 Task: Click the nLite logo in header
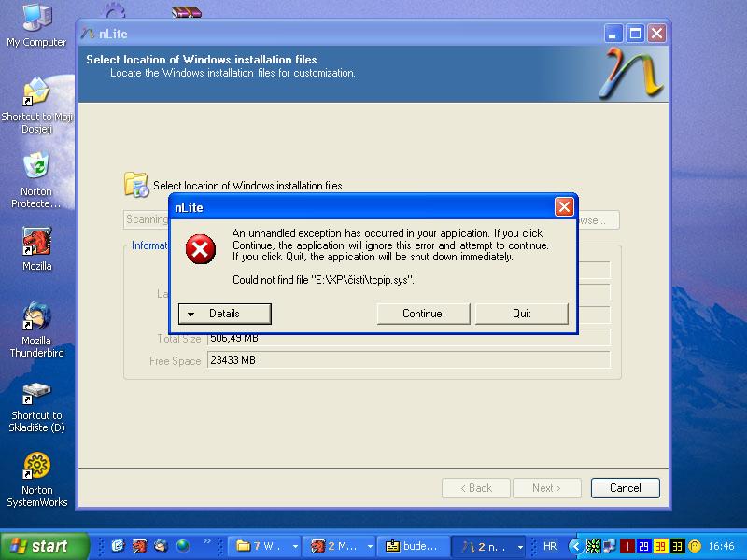point(630,74)
